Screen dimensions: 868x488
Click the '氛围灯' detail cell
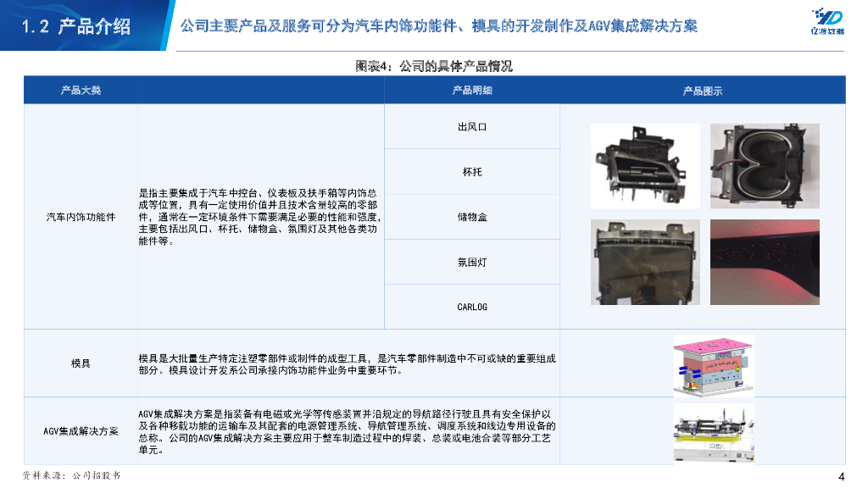point(472,263)
